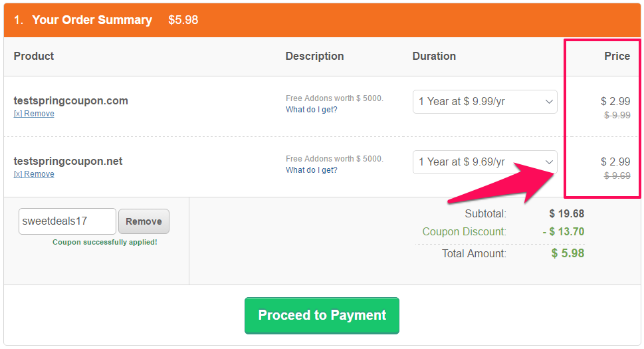Open 'What do I get?' for .net domain
Screen dimensions: 644x349
[311, 170]
